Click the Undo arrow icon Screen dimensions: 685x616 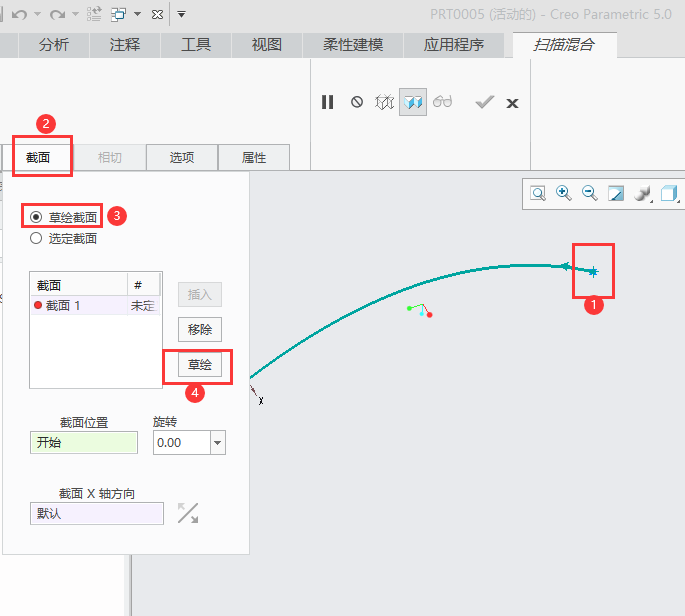click(x=19, y=14)
